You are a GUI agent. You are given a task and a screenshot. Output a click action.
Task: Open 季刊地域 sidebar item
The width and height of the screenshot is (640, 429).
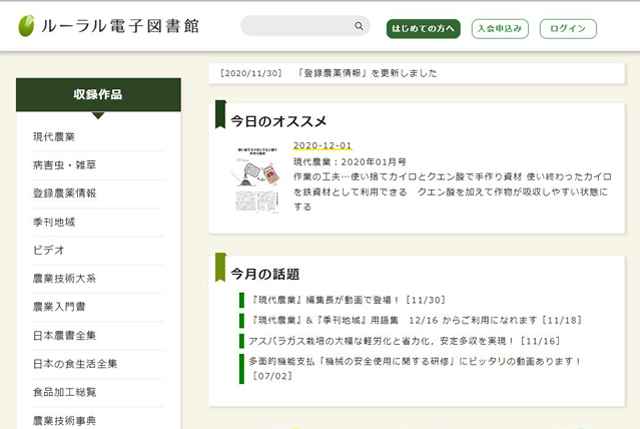point(54,221)
